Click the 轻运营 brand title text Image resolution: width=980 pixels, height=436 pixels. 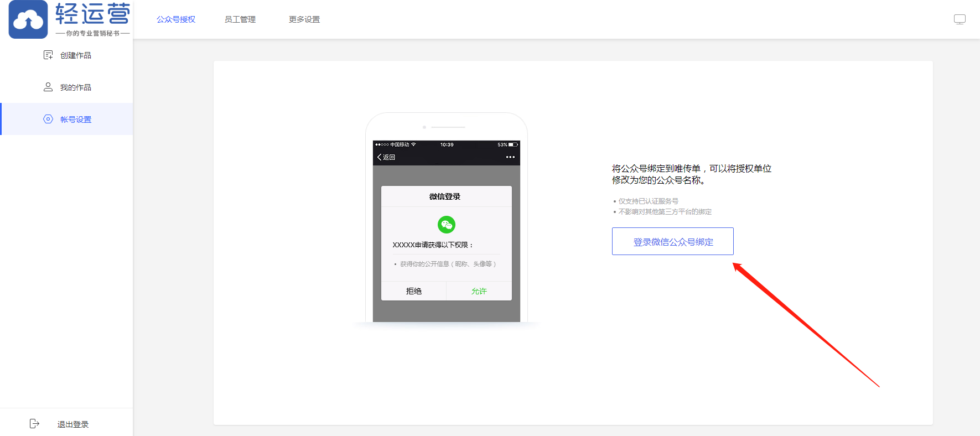(93, 14)
